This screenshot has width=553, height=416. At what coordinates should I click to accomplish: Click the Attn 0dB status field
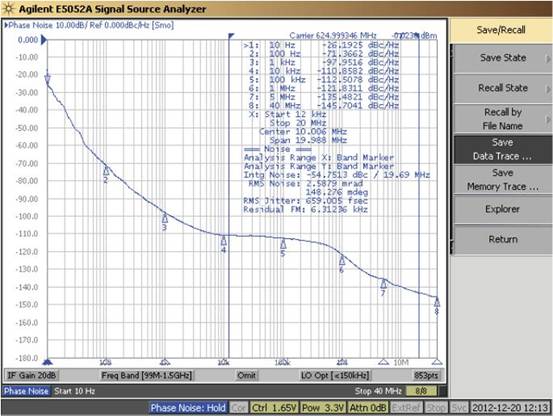(x=368, y=408)
